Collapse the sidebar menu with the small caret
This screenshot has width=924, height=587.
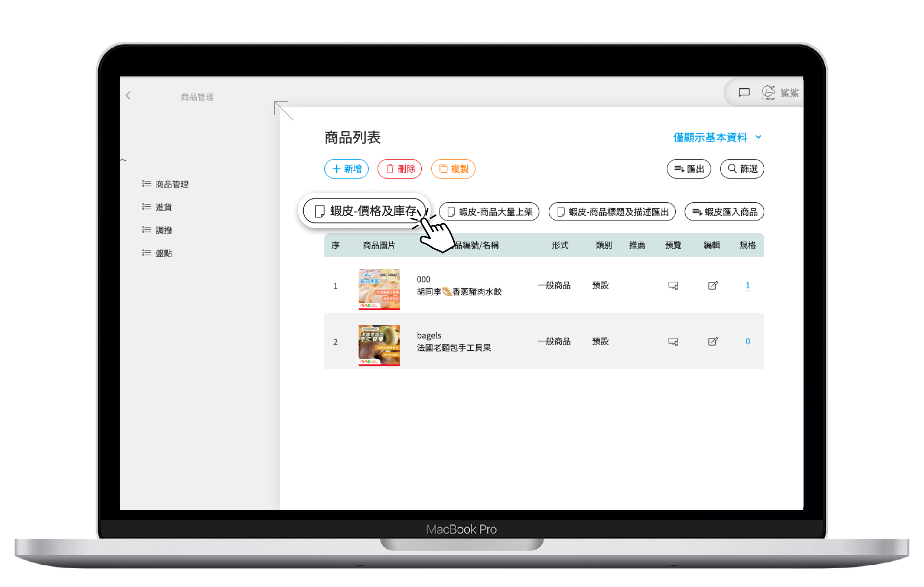(x=123, y=160)
